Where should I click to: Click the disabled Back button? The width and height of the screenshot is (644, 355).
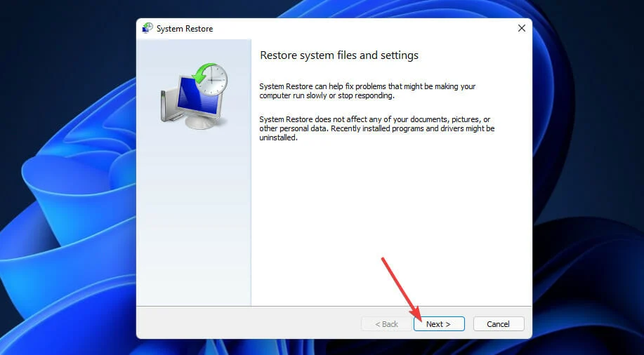point(386,324)
